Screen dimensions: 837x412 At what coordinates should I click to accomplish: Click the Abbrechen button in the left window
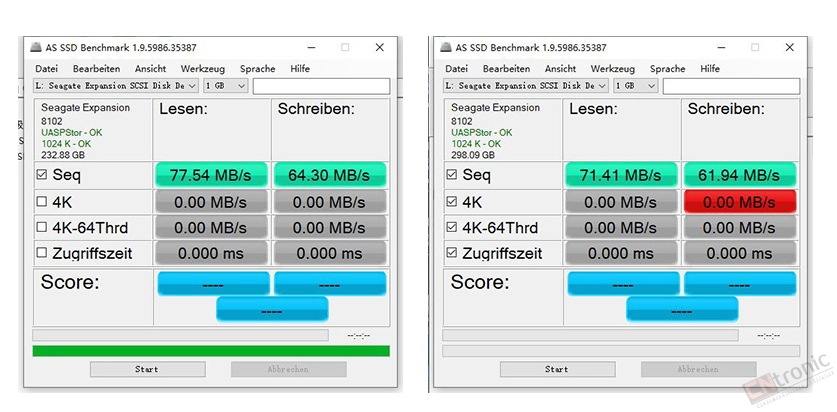pos(288,369)
